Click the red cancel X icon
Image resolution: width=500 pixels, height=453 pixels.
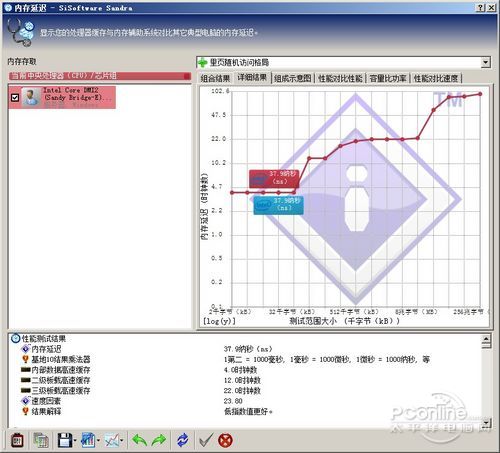coord(225,440)
